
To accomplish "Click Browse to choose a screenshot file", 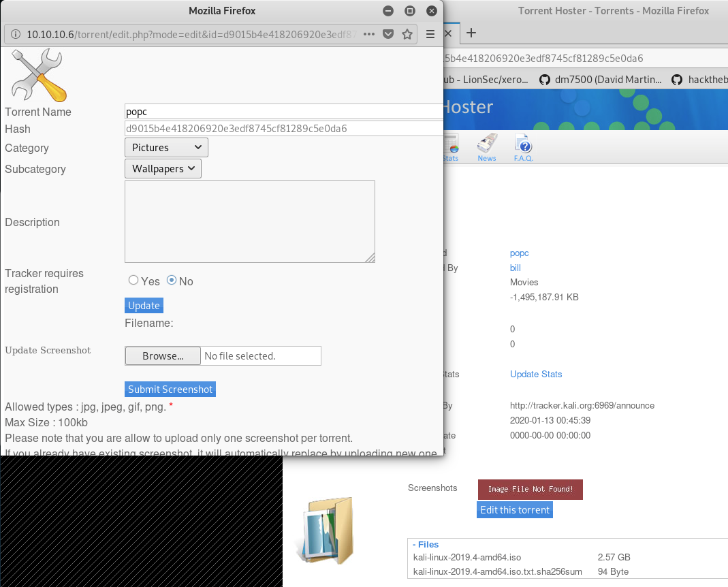I will 162,355.
